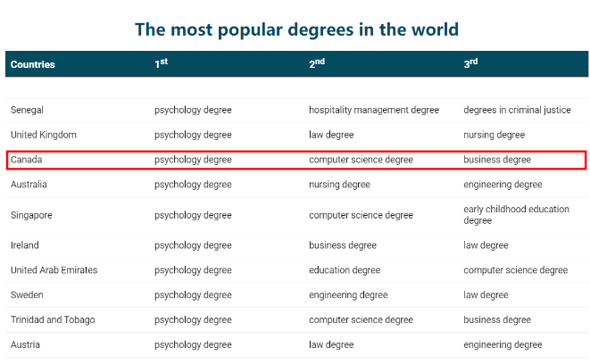Click the Australia country cell
Image resolution: width=590 pixels, height=364 pixels.
(x=29, y=185)
